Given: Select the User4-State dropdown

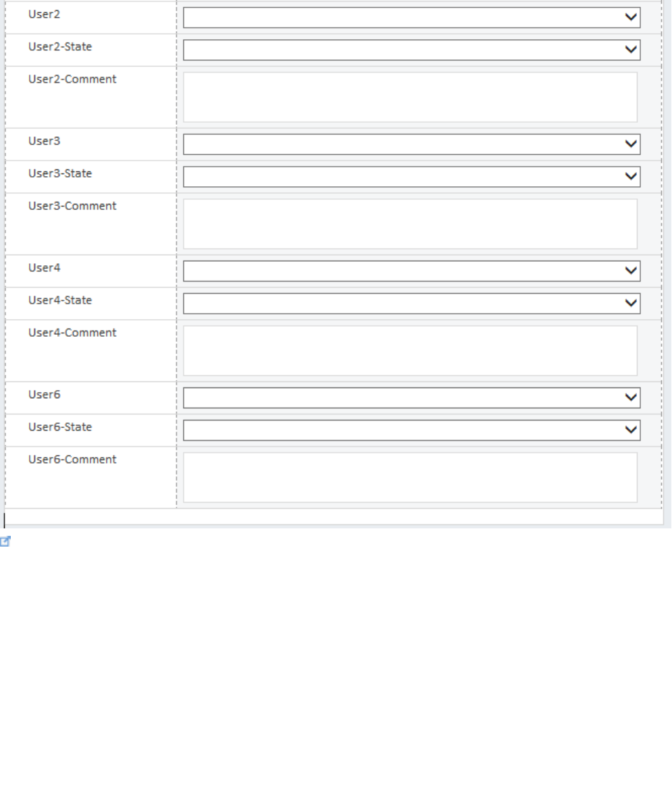Looking at the screenshot, I should pyautogui.click(x=412, y=304).
